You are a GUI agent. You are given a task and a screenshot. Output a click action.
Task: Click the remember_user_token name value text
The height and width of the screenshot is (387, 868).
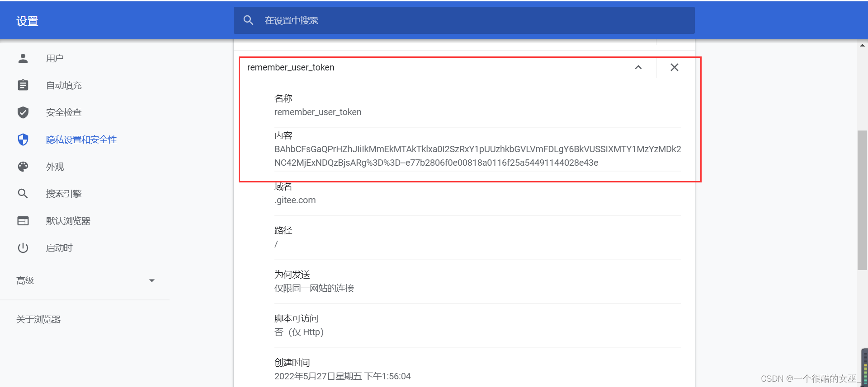(x=318, y=112)
